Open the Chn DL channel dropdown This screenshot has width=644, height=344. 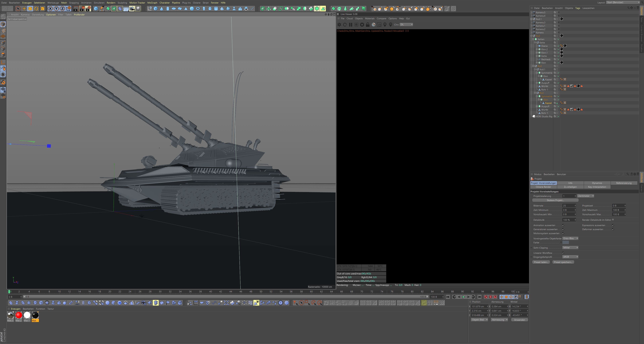pos(406,24)
